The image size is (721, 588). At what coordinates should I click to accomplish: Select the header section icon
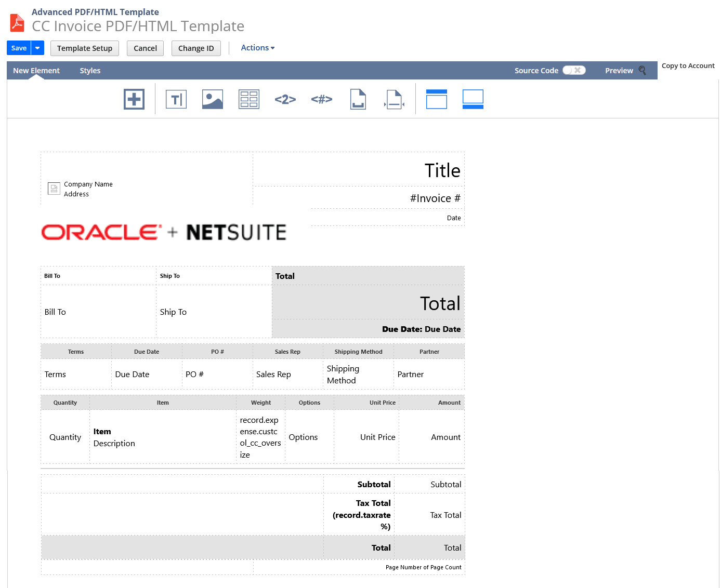437,99
